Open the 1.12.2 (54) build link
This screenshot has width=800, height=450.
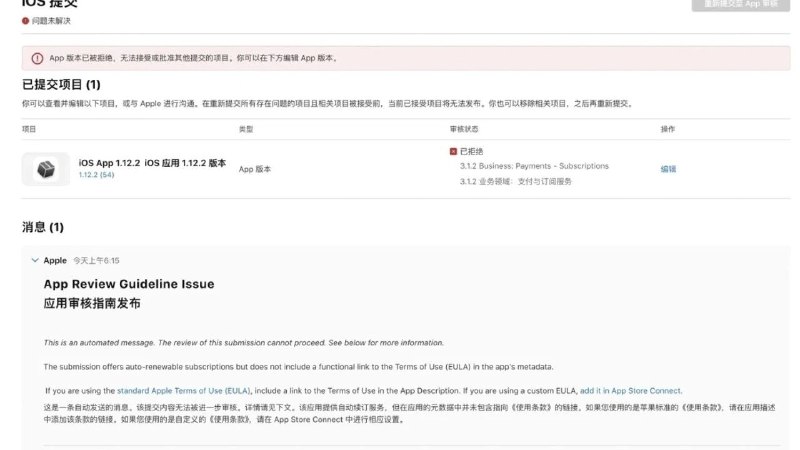tap(96, 174)
